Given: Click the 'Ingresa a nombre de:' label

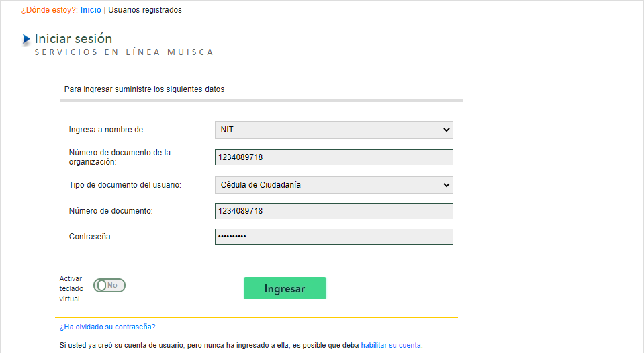Looking at the screenshot, I should tap(107, 130).
